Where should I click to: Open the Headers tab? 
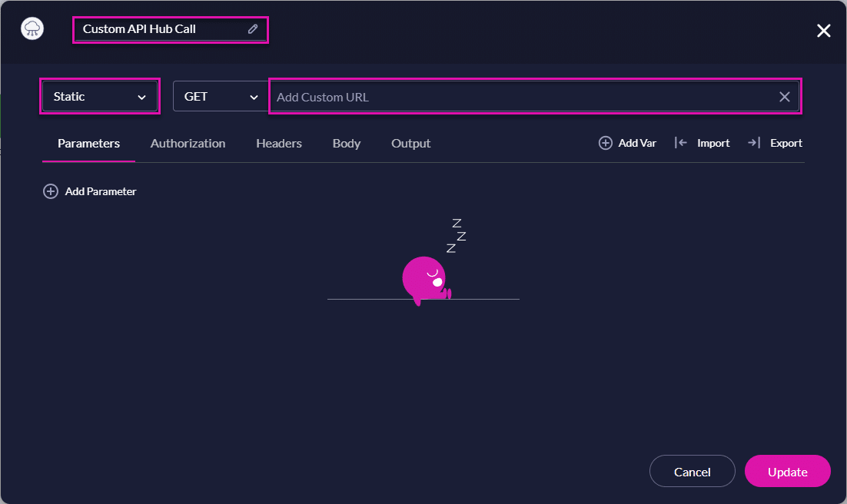pyautogui.click(x=278, y=144)
